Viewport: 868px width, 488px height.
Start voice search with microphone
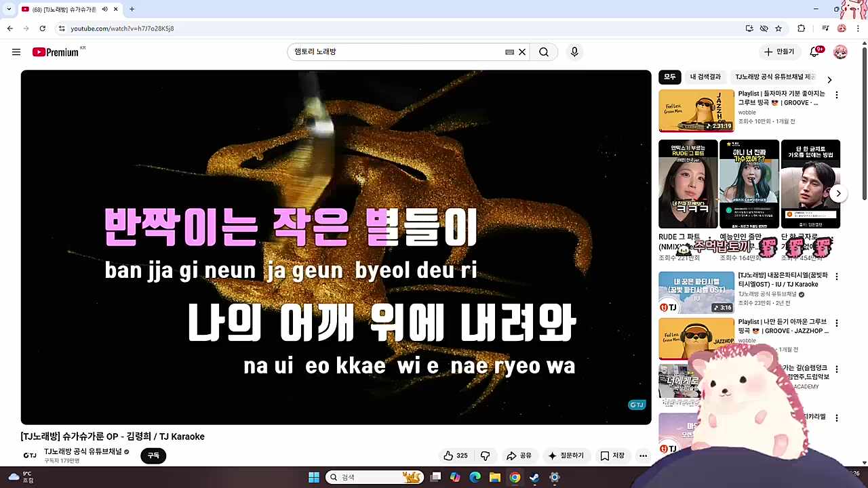(574, 52)
